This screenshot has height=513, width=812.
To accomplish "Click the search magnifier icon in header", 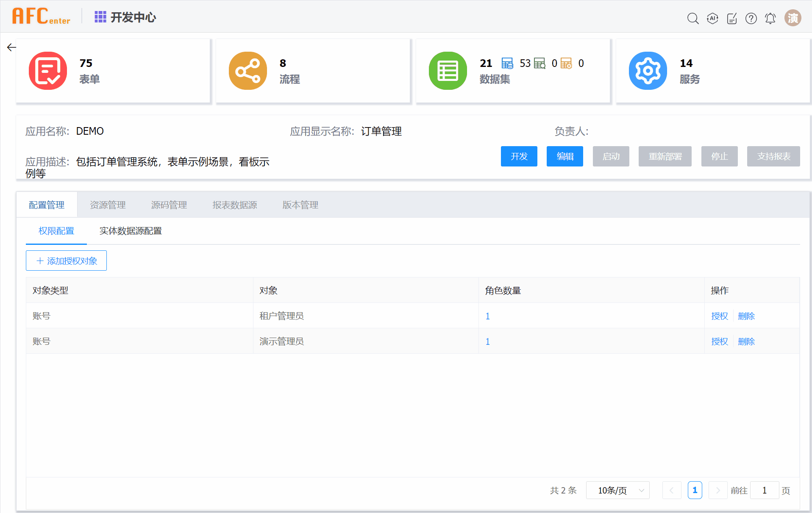I will pos(692,18).
